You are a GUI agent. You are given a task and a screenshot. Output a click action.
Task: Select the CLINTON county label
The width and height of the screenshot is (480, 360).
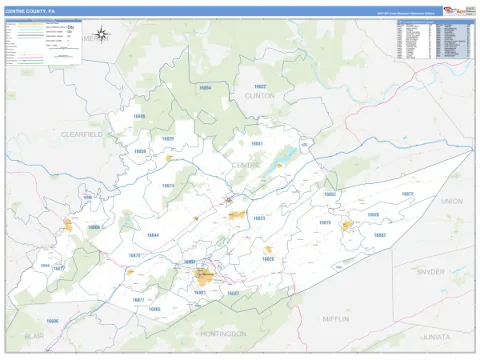pos(260,96)
